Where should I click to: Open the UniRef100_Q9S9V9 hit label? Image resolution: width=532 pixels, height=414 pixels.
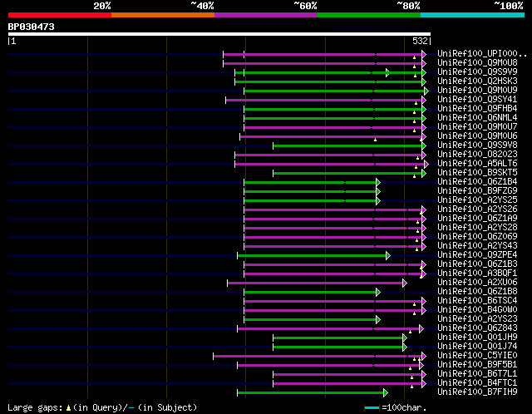click(477, 72)
